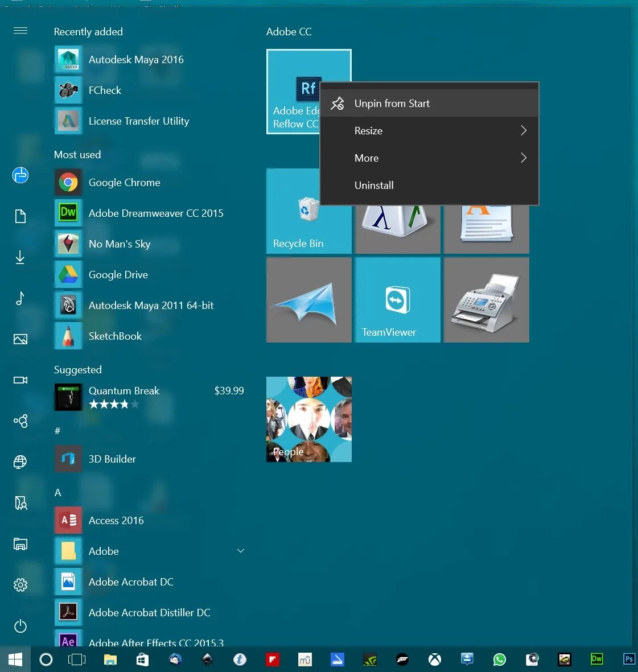Open the Personal folder shortcut in sidebar
The height and width of the screenshot is (672, 638).
pos(20,502)
